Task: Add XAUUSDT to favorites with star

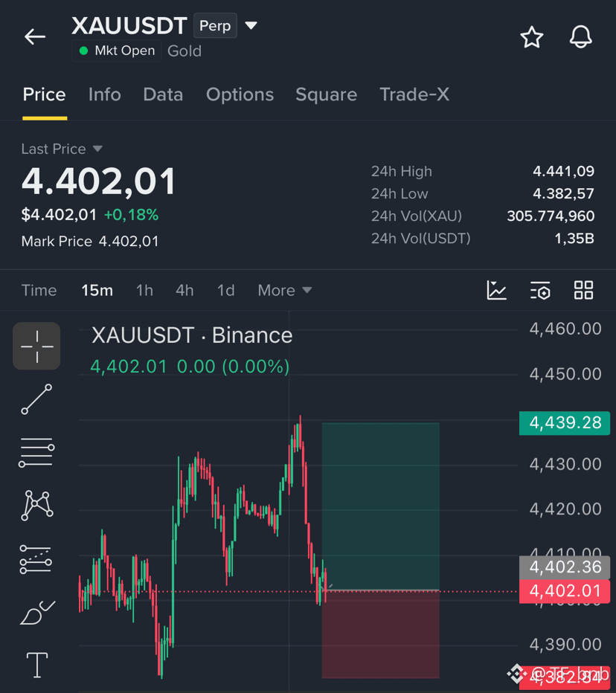Action: click(x=531, y=37)
